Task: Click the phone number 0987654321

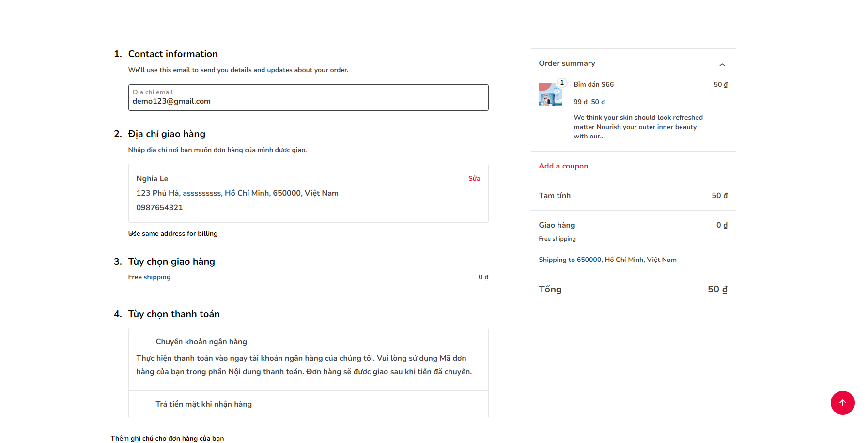Action: coord(159,208)
